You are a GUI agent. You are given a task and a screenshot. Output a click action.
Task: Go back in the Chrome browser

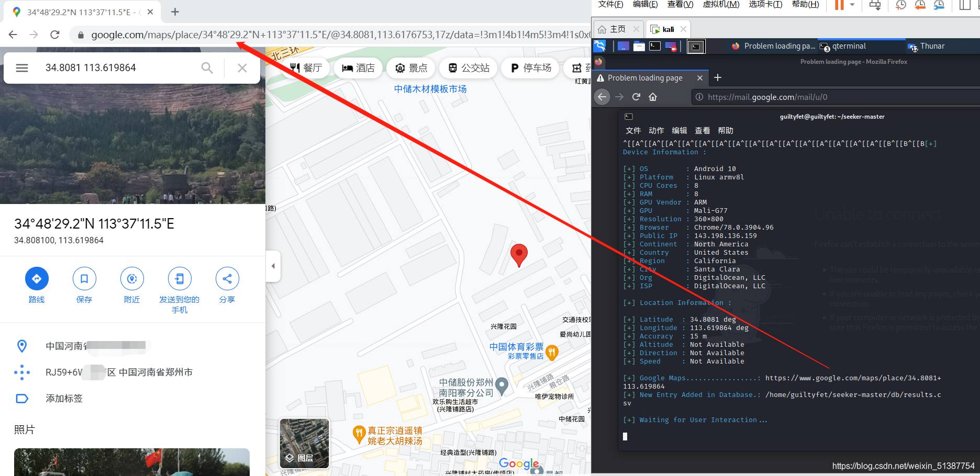13,35
